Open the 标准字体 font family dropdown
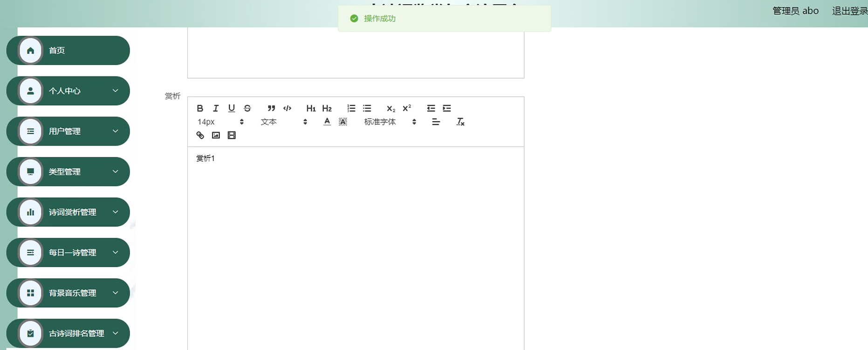The height and width of the screenshot is (350, 868). point(390,122)
